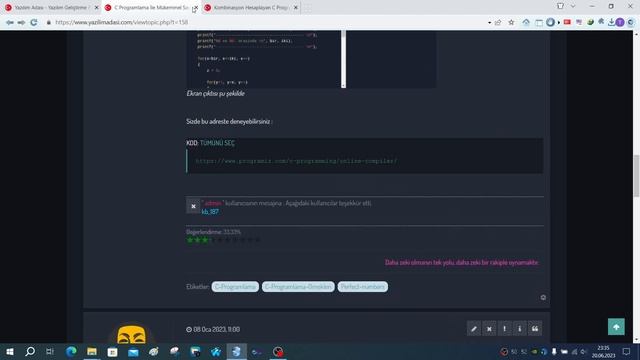640x360 pixels.
Task: Click the green globe extension icon
Action: pos(590,22)
